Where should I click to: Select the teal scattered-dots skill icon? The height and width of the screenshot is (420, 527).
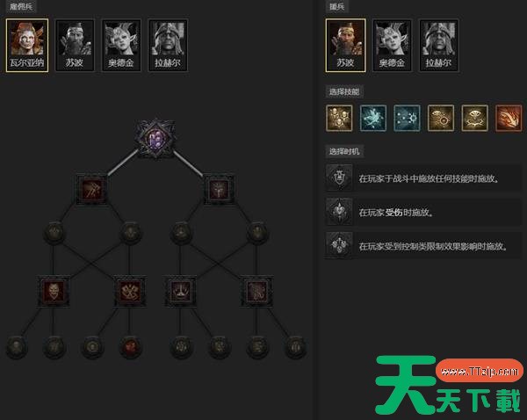(407, 118)
